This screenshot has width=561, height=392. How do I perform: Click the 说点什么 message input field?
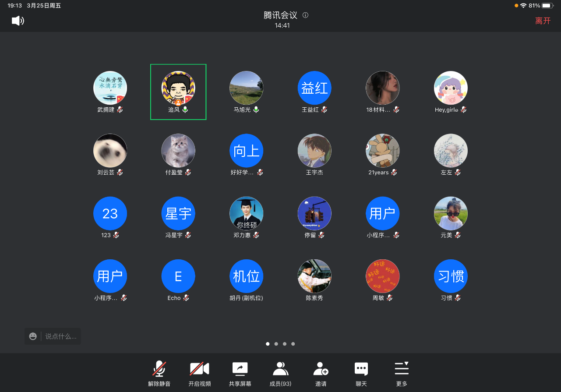(x=61, y=336)
